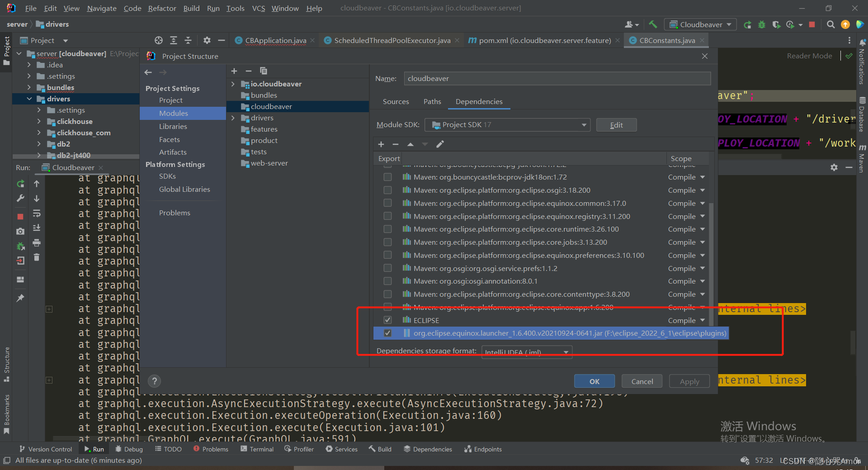Click the Rerun Cloudbeaver toolbar icon

(x=747, y=24)
